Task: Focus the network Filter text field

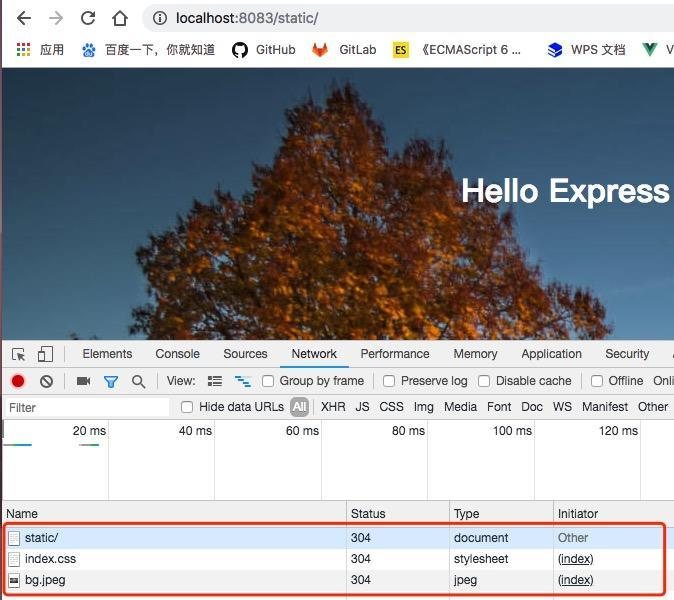Action: pyautogui.click(x=87, y=407)
